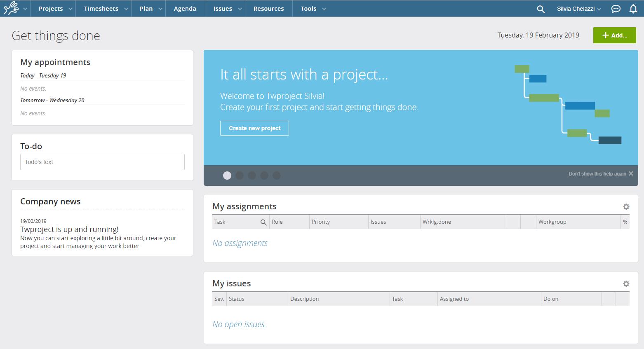Click the Task header in My assignments
This screenshot has width=644, height=349.
pyautogui.click(x=220, y=222)
